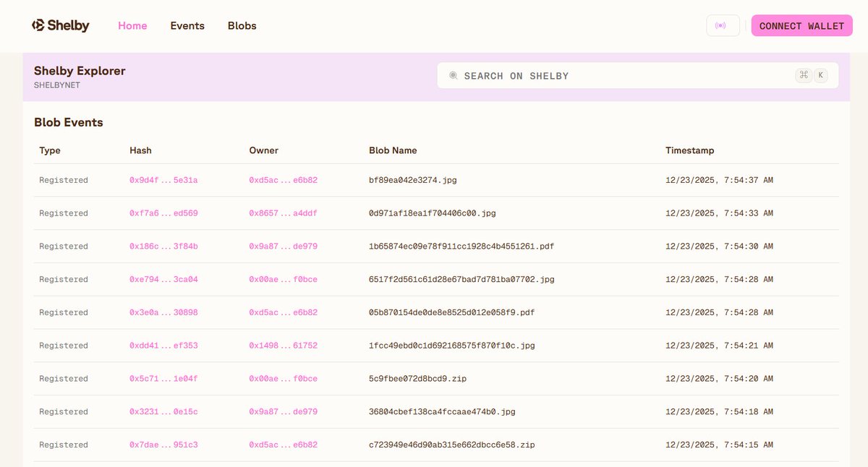Open owner 0xd5ac...e6b82 in bf89ea042e3274.jpg row

tap(284, 180)
